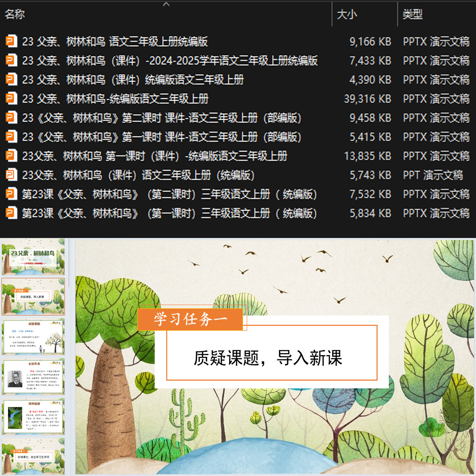The width and height of the screenshot is (476, 476).
Task: Select file 23《父亲、树林和鸟》第二课时 课件 (部编版)
Action: coord(161,118)
